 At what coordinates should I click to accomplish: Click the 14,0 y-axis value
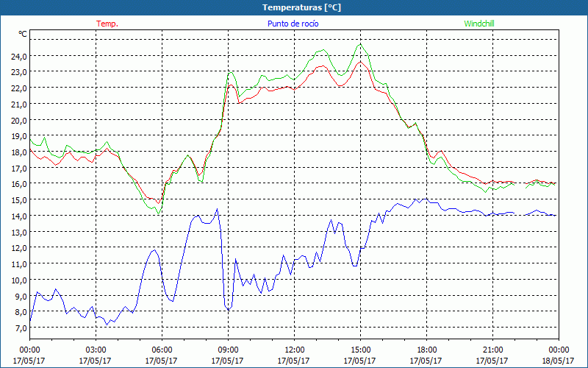tap(20, 216)
